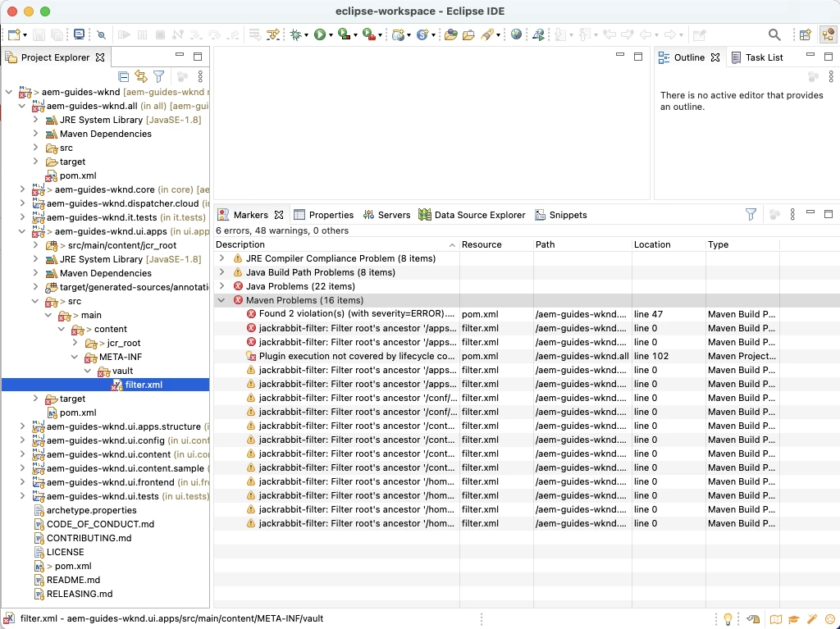The height and width of the screenshot is (629, 840).
Task: Expand JRE Compiler Compliance Problem group
Action: [221, 258]
